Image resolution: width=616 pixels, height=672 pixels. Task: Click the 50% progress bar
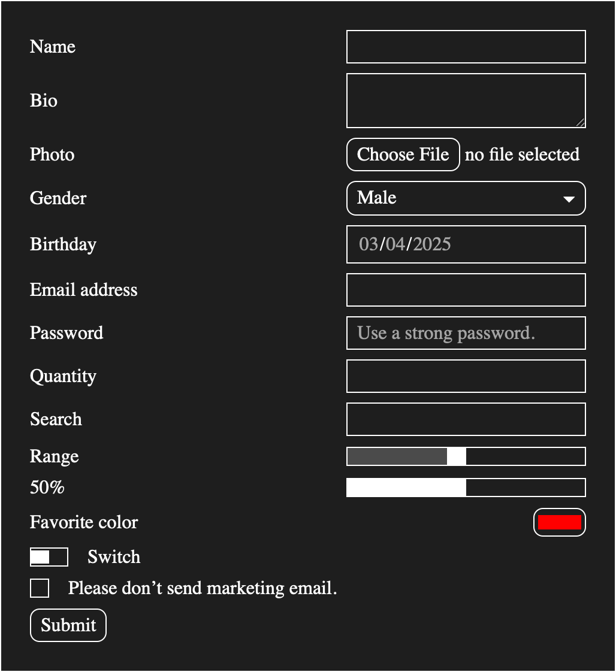466,487
